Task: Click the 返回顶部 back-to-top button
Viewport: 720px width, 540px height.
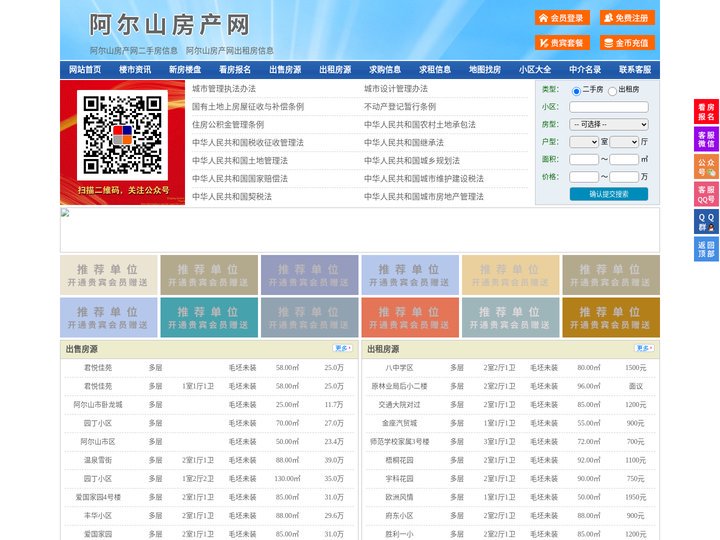Action: 706,249
